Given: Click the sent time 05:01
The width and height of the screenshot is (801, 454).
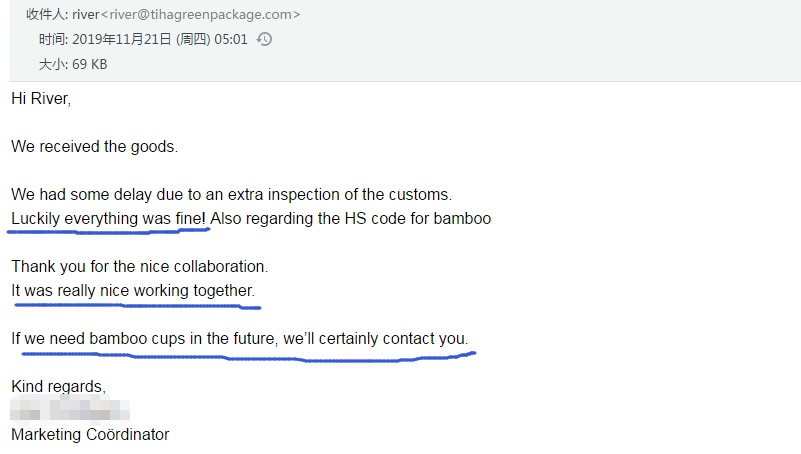Looking at the screenshot, I should (x=229, y=40).
